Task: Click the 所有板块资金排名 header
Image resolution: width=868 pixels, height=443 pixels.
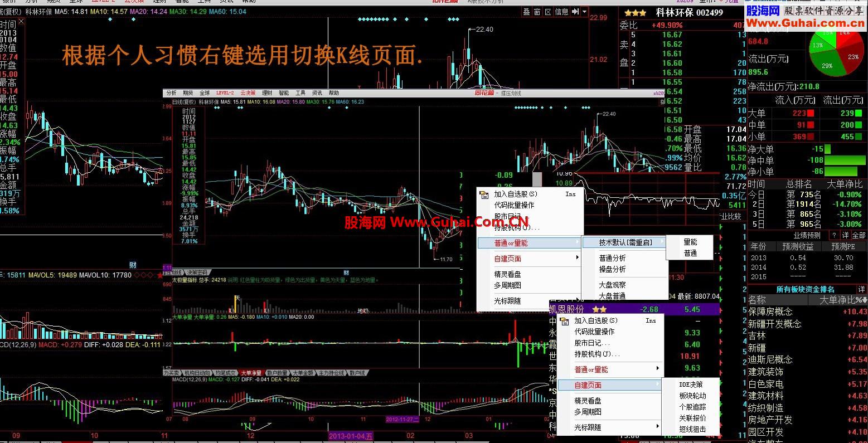Action: (x=805, y=289)
